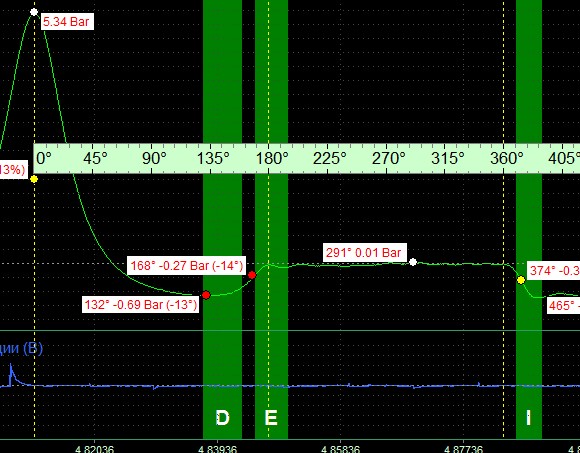
Task: Click the 4.85836 time axis label
Action: pos(340,449)
